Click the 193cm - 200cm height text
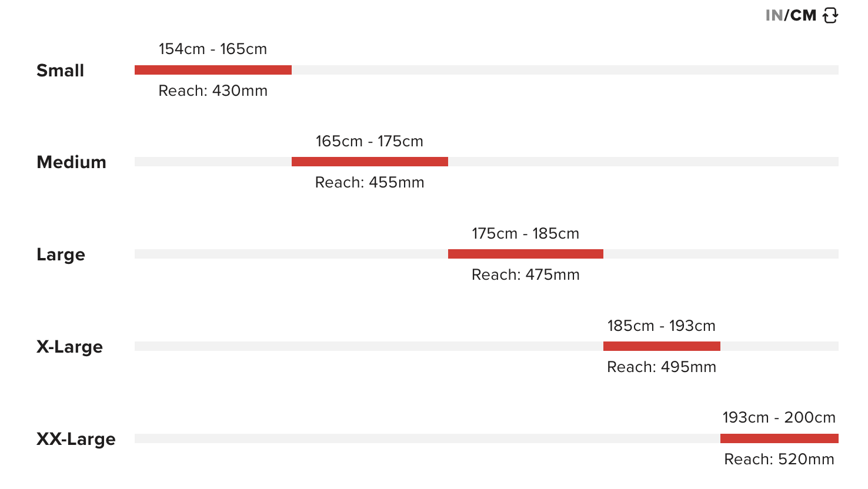868x489 pixels. click(x=779, y=417)
